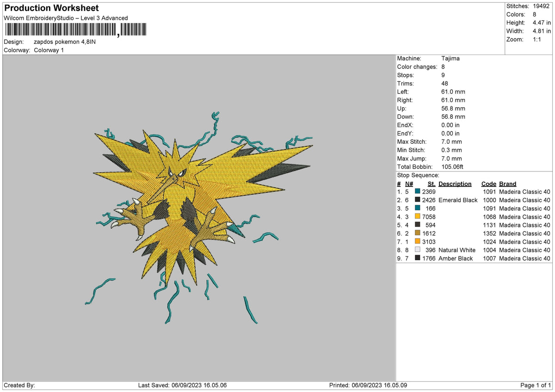Click the Production Worksheet title
This screenshot has width=555, height=392.
(x=51, y=8)
